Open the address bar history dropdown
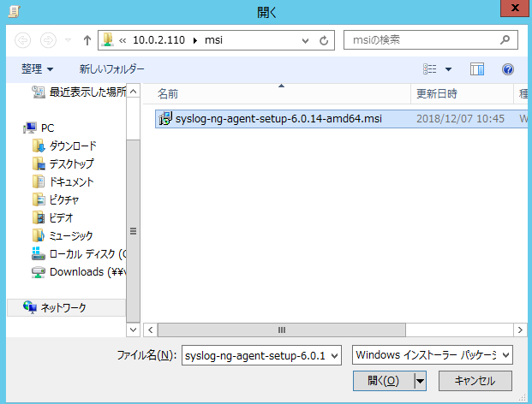 [x=305, y=41]
